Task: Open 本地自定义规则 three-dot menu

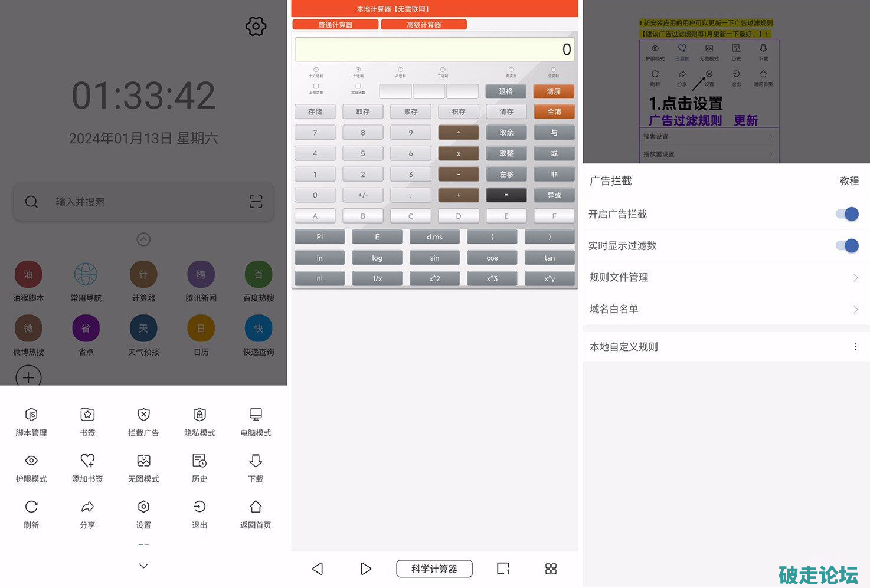Action: 855,347
